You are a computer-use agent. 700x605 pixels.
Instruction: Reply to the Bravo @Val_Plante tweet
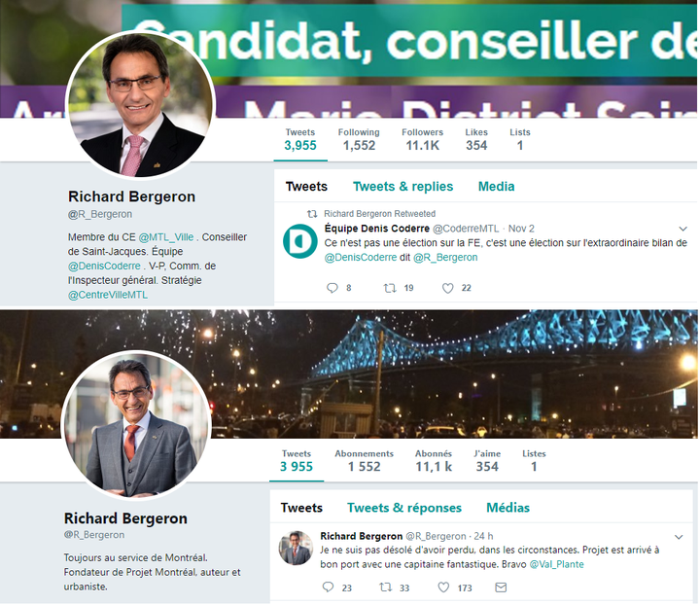(x=329, y=587)
